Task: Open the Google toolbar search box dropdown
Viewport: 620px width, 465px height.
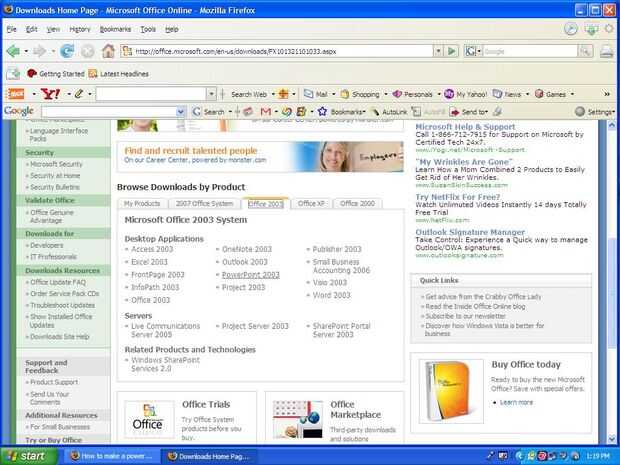Action: (x=181, y=112)
